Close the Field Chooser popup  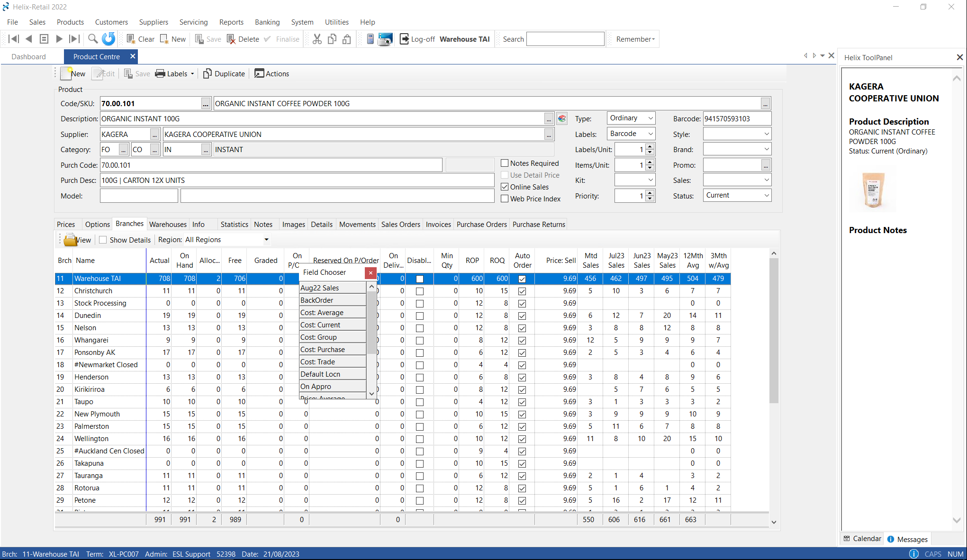coord(371,272)
